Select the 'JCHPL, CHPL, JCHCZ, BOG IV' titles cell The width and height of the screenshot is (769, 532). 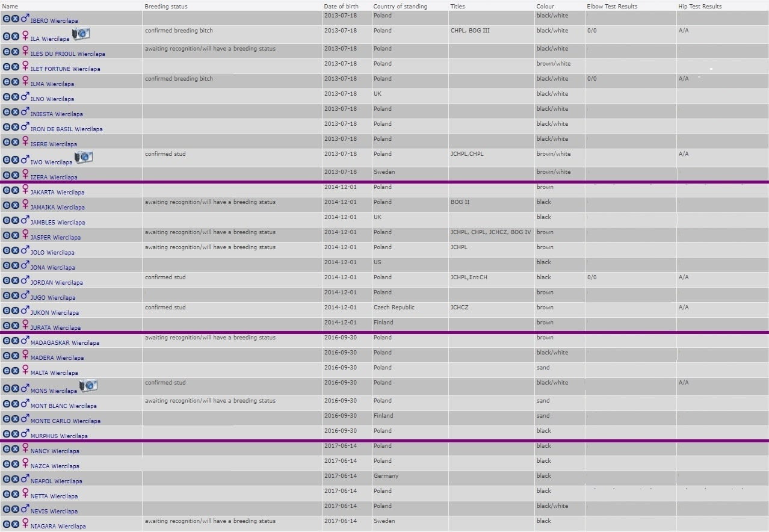[x=491, y=232]
